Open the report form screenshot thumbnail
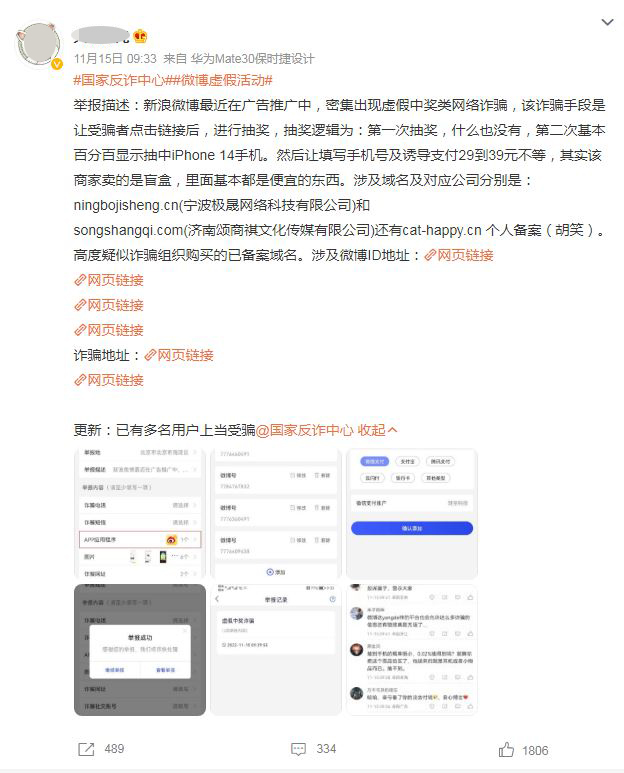This screenshot has height=773, width=624. click(x=139, y=513)
